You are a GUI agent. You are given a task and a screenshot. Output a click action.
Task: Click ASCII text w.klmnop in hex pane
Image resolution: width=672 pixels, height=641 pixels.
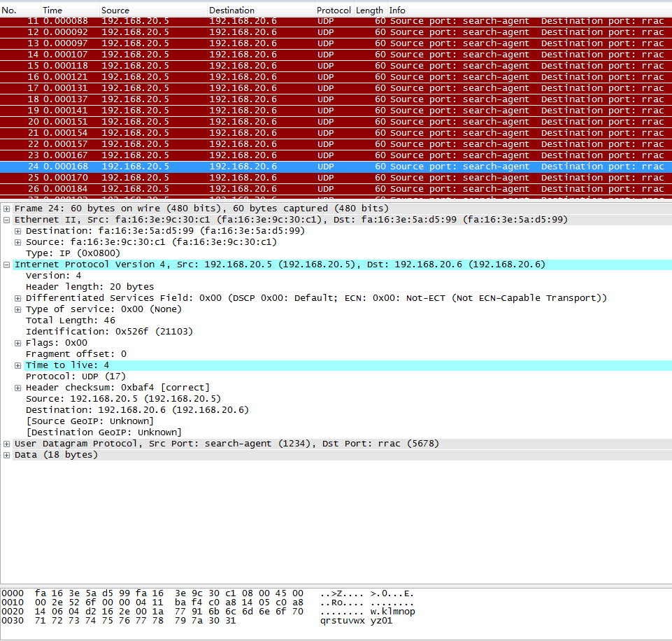point(392,612)
